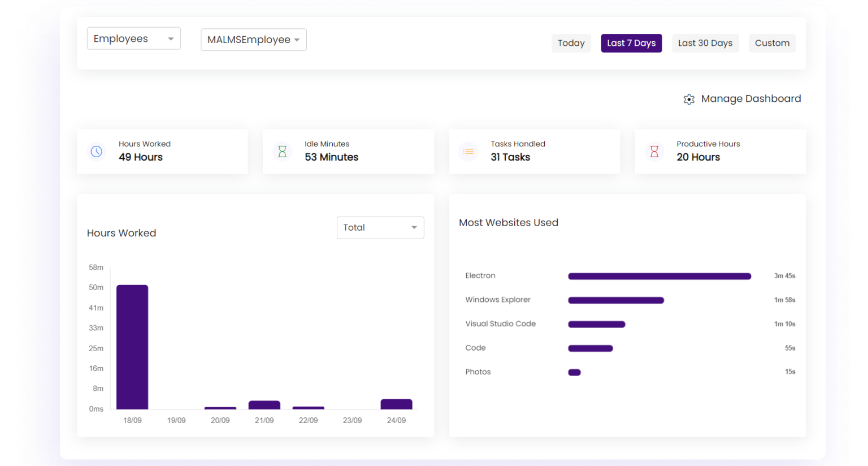The height and width of the screenshot is (466, 868).
Task: Click the green hourglass icon for Idle Minutes
Action: pyautogui.click(x=282, y=151)
